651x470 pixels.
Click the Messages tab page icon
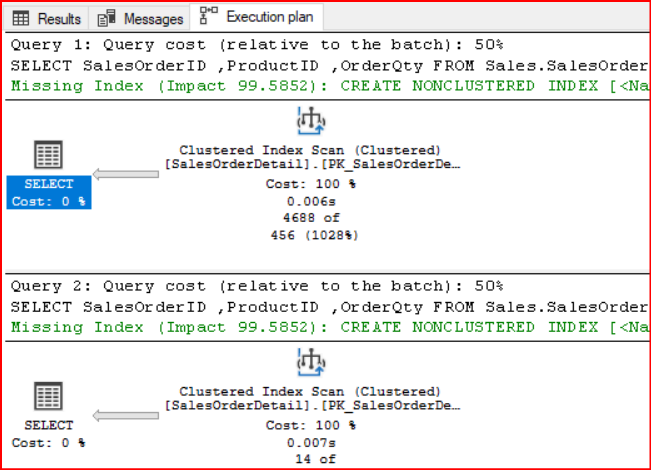108,19
